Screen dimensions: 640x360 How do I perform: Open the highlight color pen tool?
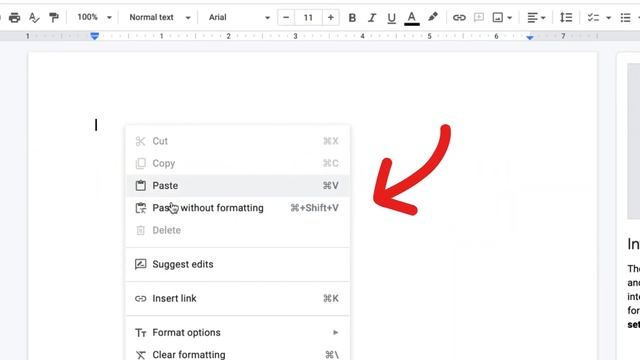(433, 17)
